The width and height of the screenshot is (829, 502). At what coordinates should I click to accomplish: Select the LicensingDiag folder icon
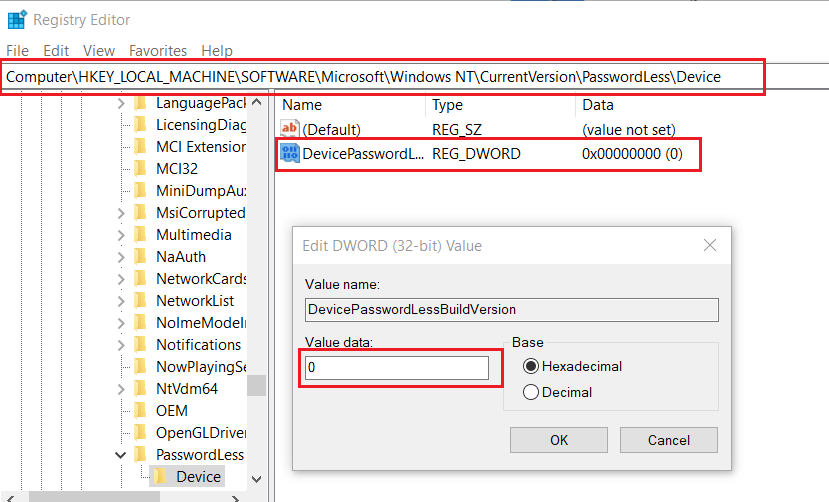click(x=141, y=125)
